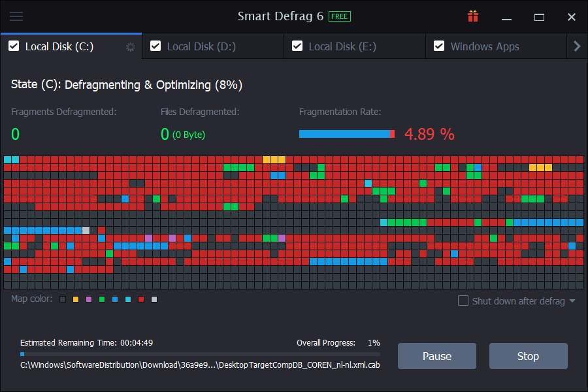Click the yellow map color legend square

76,299
